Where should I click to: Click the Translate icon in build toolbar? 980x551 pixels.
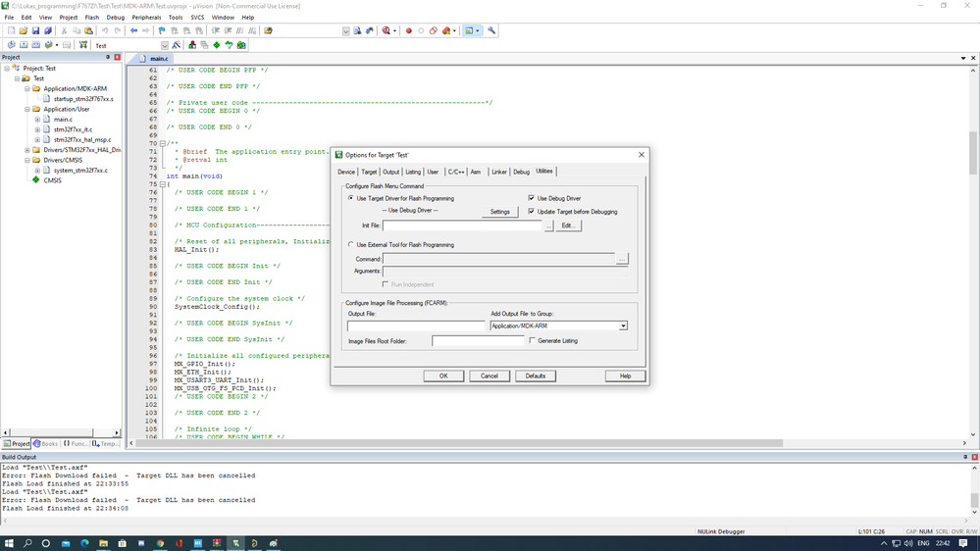coord(11,45)
